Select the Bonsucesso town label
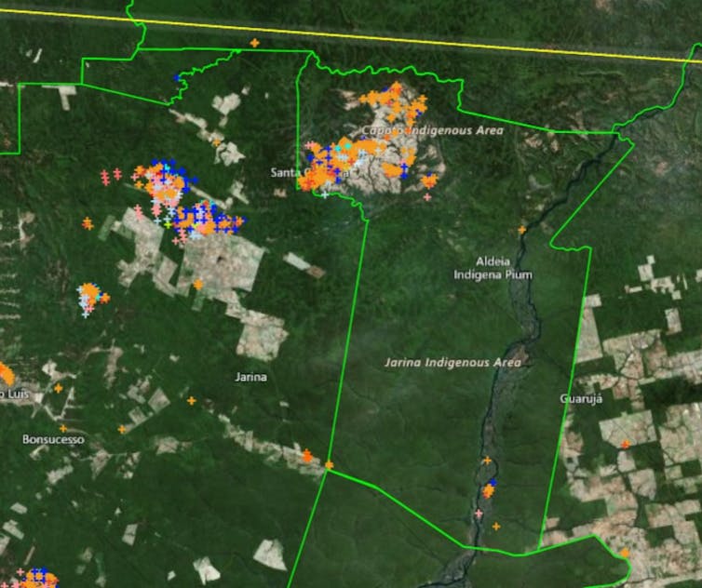Image resolution: width=702 pixels, height=588 pixels. coord(53,439)
